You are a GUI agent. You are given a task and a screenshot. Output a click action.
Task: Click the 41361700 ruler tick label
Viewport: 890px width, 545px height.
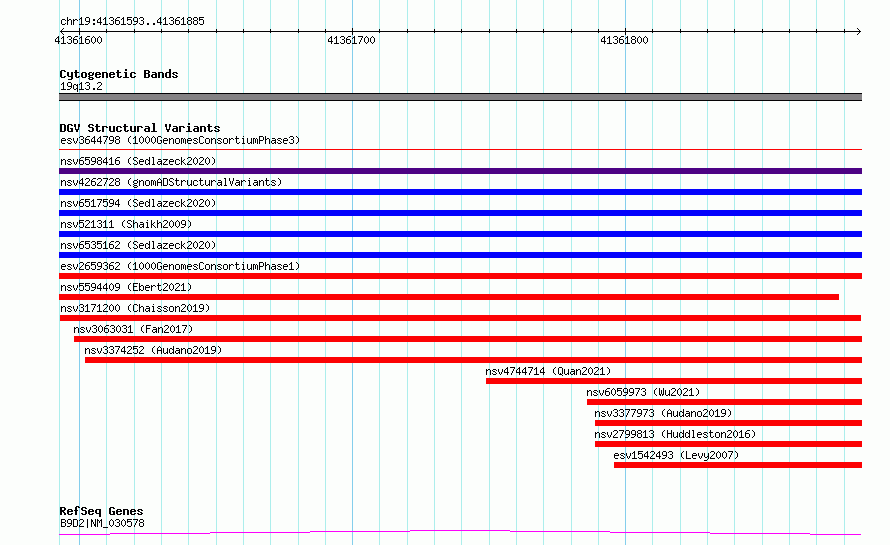pos(351,40)
